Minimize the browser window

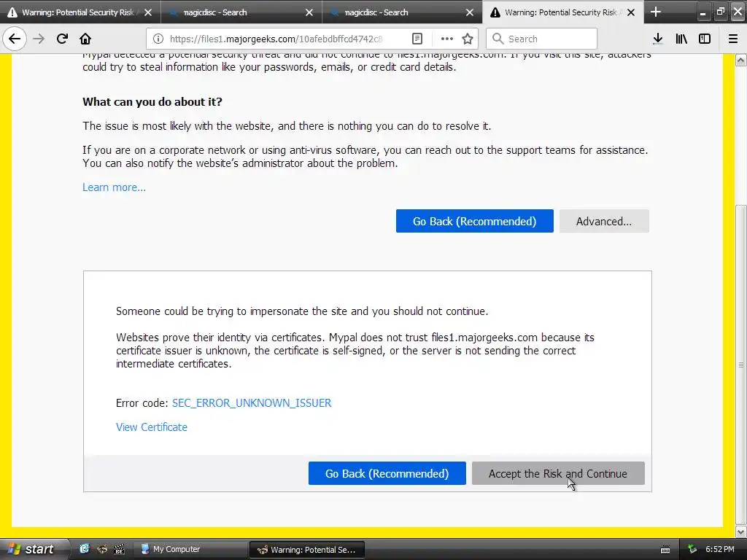[703, 12]
